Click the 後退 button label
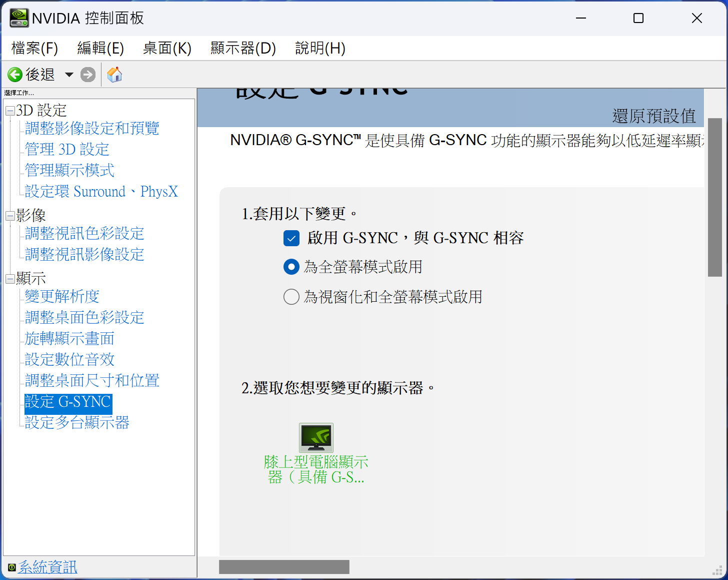The height and width of the screenshot is (580, 728). (x=40, y=75)
